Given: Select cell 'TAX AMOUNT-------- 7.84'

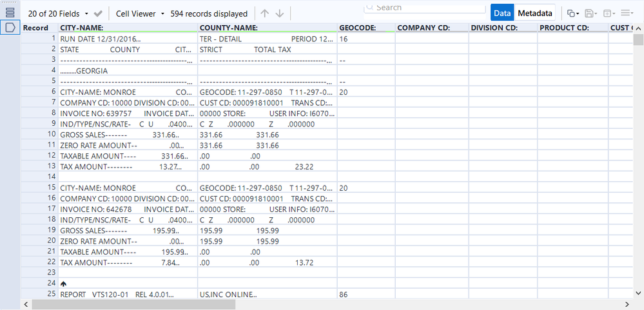Looking at the screenshot, I should (x=128, y=263).
